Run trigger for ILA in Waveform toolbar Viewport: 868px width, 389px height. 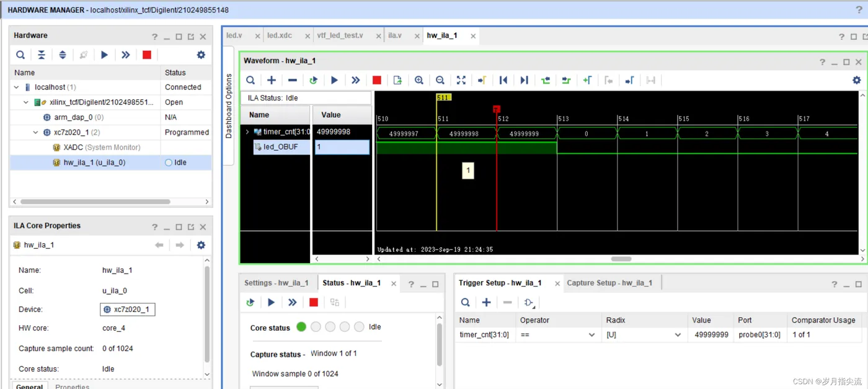(335, 80)
